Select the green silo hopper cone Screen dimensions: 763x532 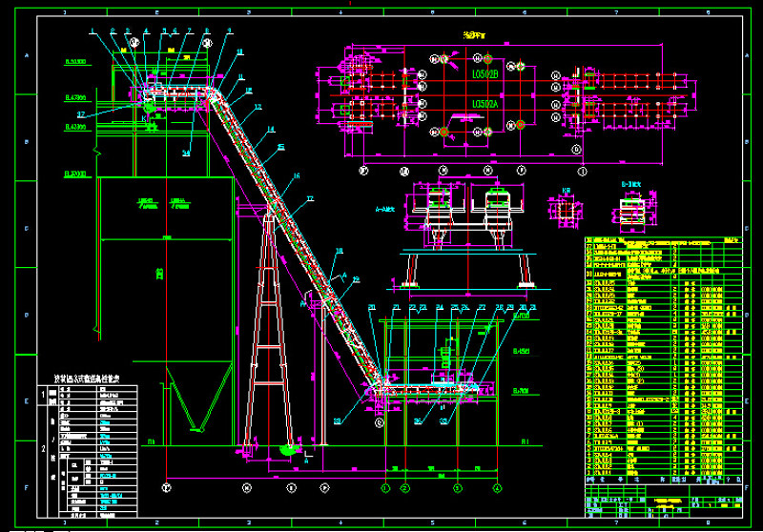198,399
